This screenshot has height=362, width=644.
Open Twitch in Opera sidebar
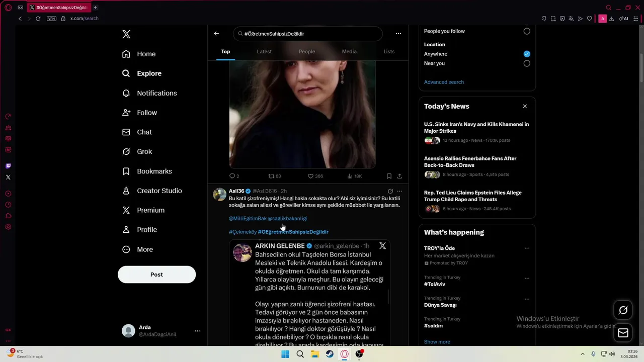(8, 166)
